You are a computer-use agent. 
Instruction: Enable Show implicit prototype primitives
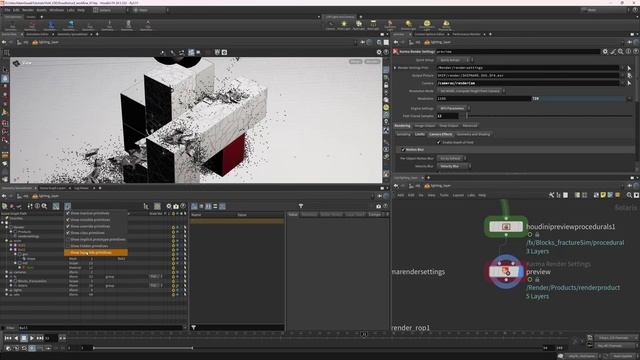click(96, 239)
